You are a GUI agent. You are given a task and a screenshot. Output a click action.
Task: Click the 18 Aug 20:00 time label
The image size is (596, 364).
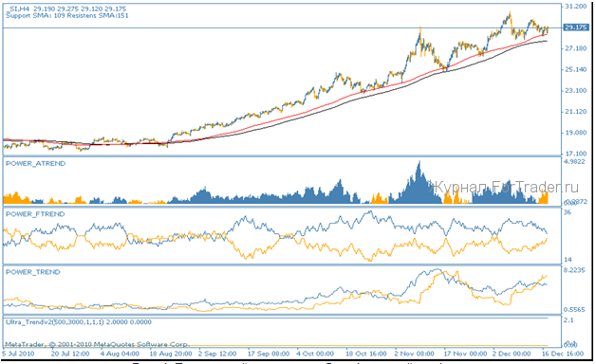(171, 354)
